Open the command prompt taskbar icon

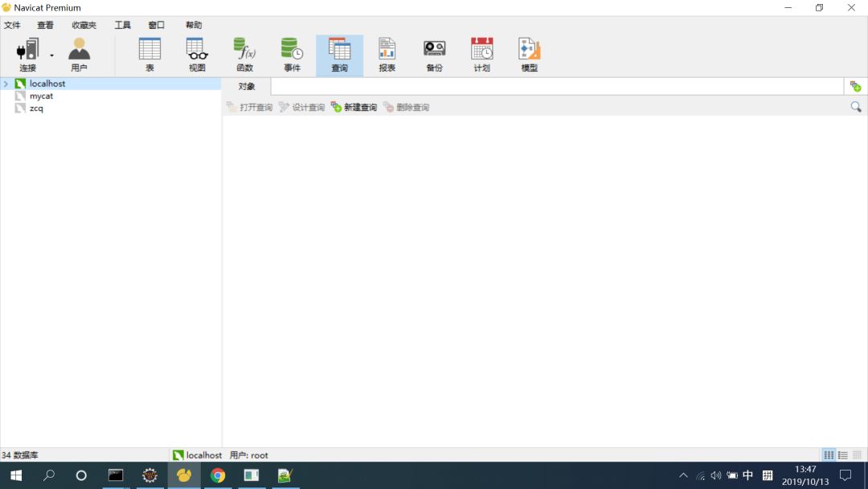(116, 475)
